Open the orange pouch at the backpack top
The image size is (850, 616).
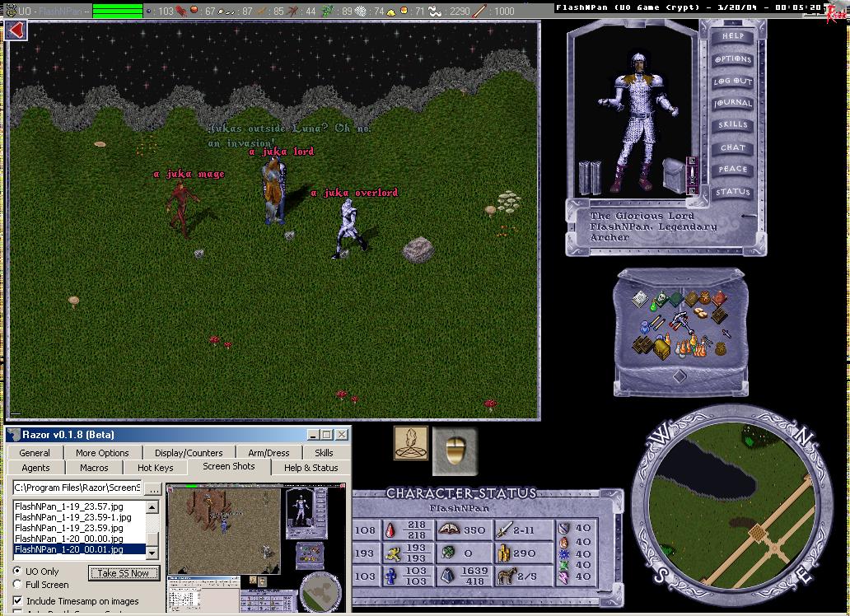705,297
